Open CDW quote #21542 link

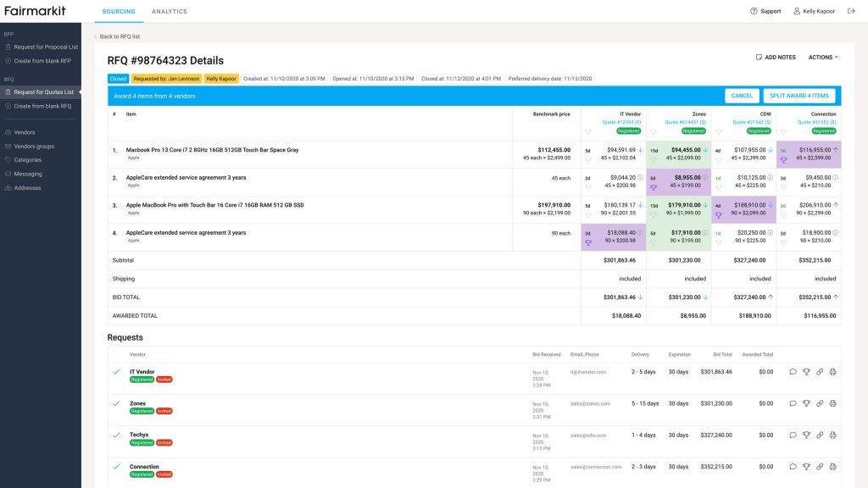tap(752, 122)
